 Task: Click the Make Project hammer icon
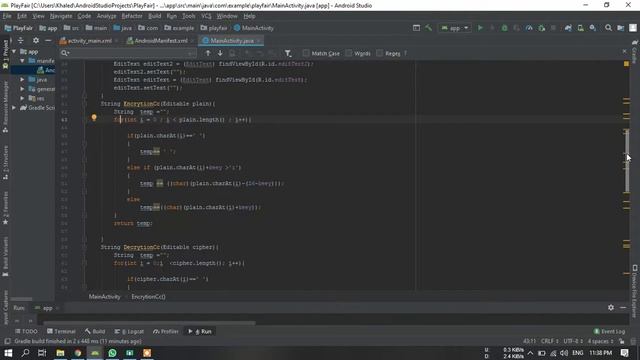tap(428, 28)
